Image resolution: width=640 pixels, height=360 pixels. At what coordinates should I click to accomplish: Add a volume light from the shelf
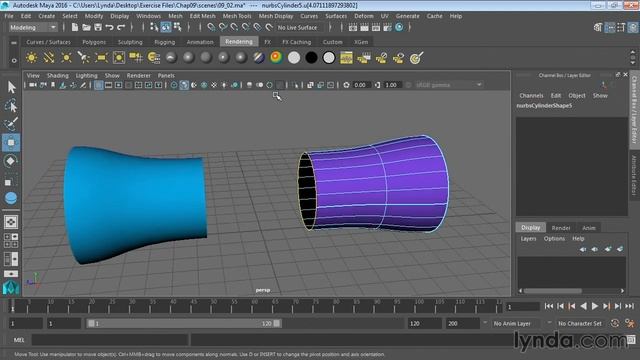pos(119,58)
